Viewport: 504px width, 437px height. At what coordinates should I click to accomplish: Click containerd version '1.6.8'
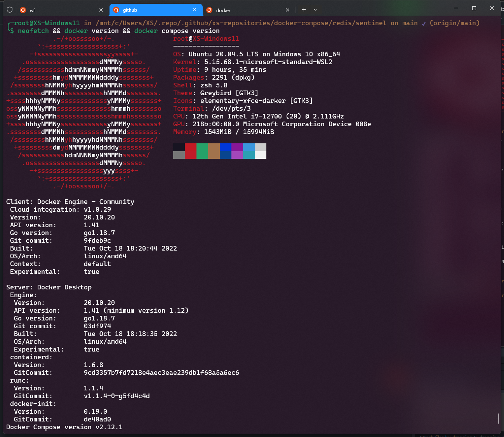(x=94, y=365)
